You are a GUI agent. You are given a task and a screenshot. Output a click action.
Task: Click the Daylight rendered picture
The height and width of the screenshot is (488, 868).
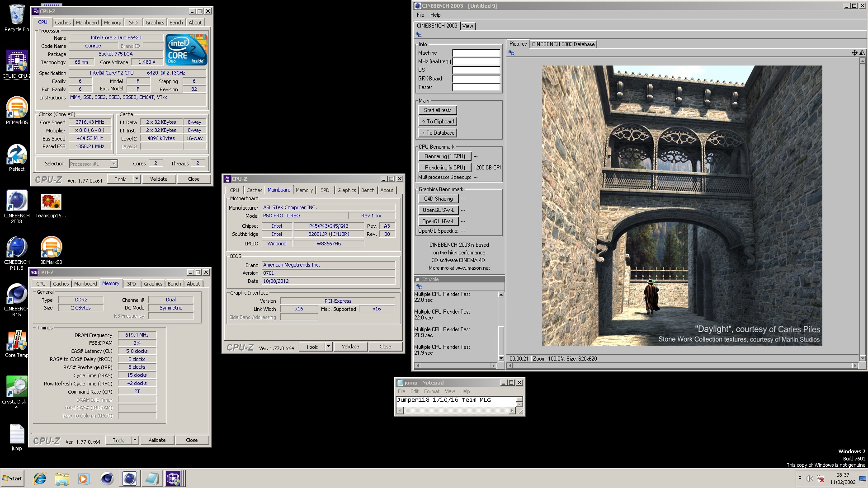click(x=682, y=206)
